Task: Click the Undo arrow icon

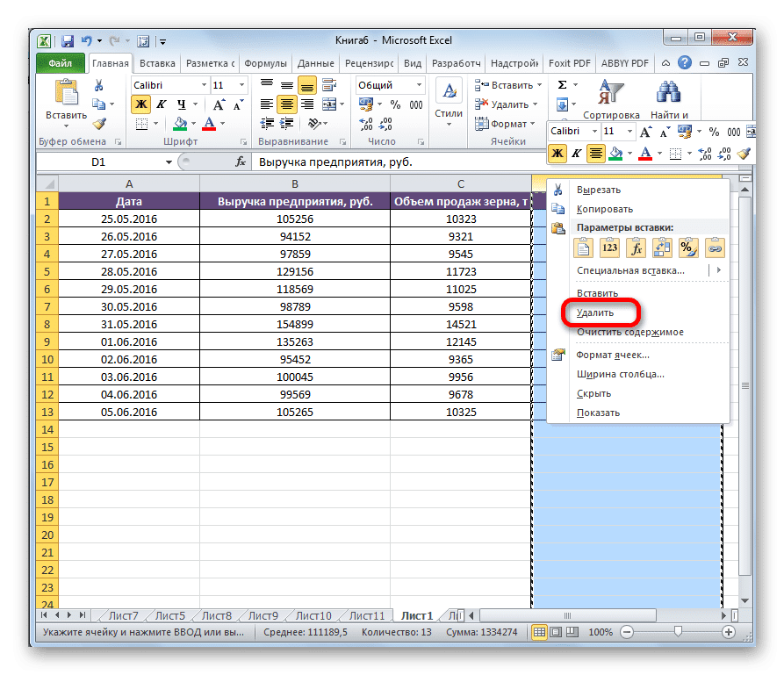Action: pyautogui.click(x=87, y=41)
